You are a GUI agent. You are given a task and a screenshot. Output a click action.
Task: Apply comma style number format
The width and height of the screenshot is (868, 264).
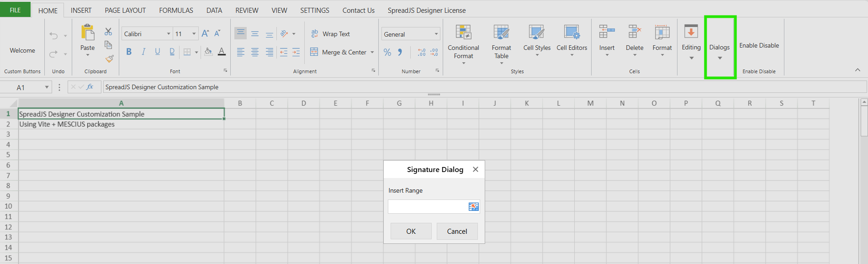click(400, 52)
